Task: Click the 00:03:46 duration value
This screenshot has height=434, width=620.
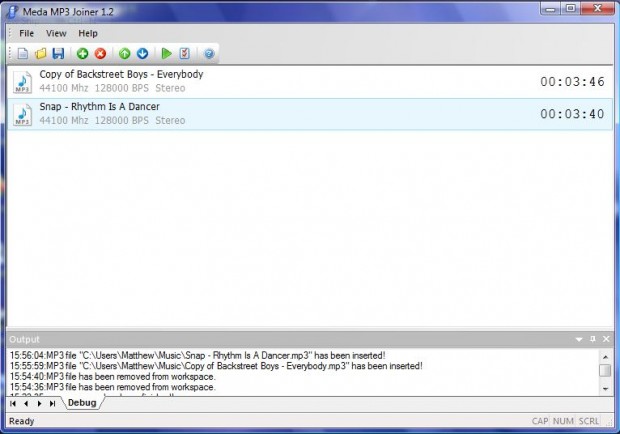Action: [572, 82]
